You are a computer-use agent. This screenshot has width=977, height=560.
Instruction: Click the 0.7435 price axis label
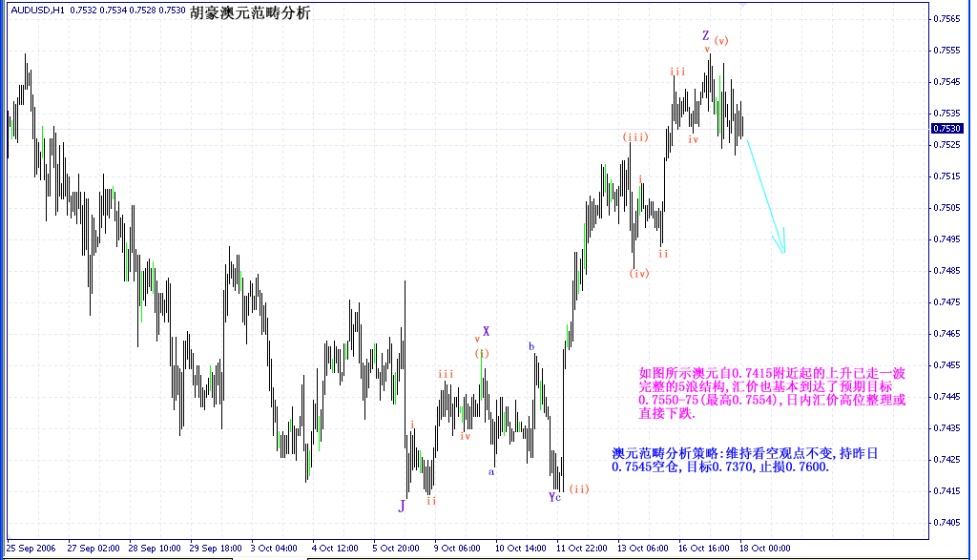coord(947,428)
